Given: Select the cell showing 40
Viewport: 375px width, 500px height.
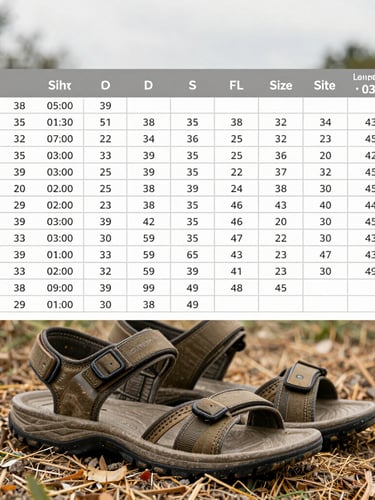Looking at the screenshot, I should tap(325, 205).
